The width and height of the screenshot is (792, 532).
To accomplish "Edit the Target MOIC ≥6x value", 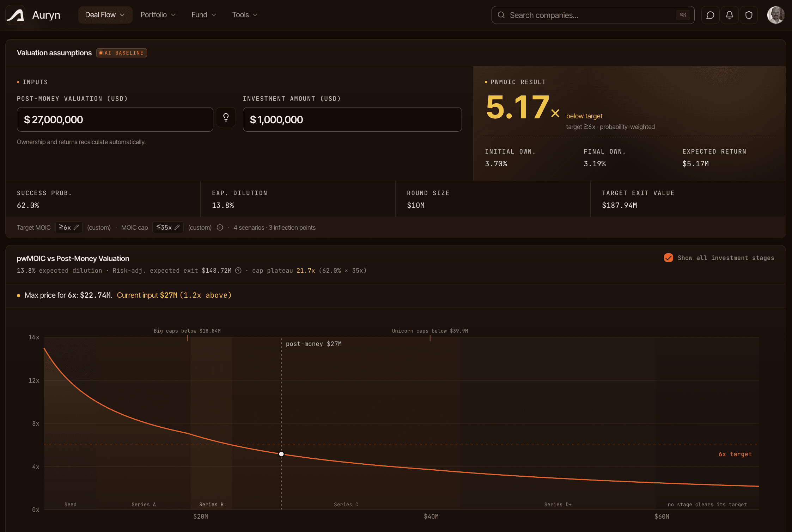I will (69, 227).
